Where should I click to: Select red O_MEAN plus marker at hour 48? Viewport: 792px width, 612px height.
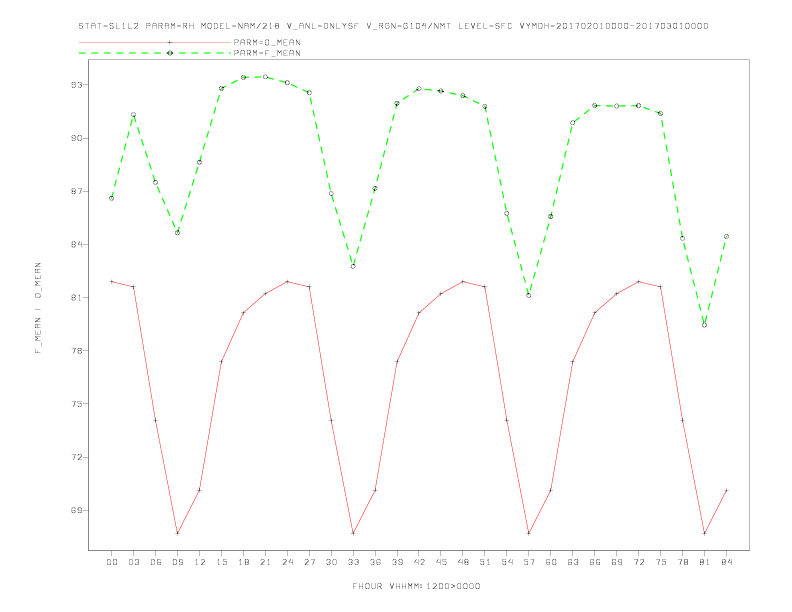pyautogui.click(x=463, y=282)
